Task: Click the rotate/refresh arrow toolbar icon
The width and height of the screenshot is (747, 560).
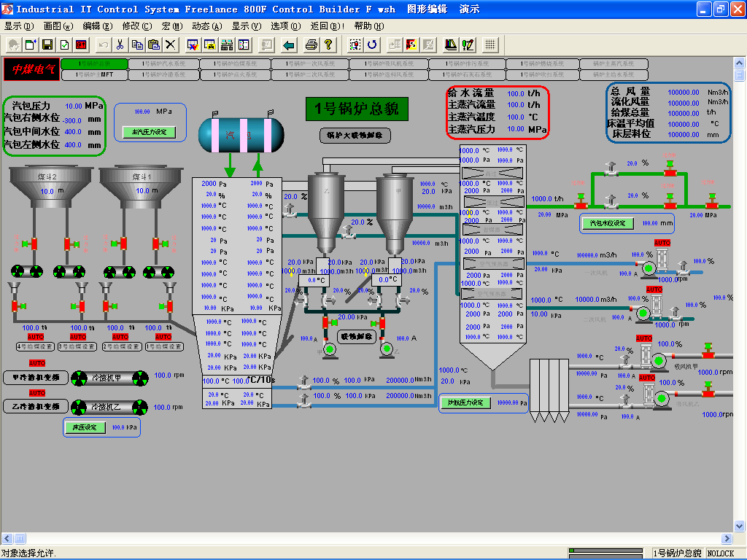Action: pos(372,44)
